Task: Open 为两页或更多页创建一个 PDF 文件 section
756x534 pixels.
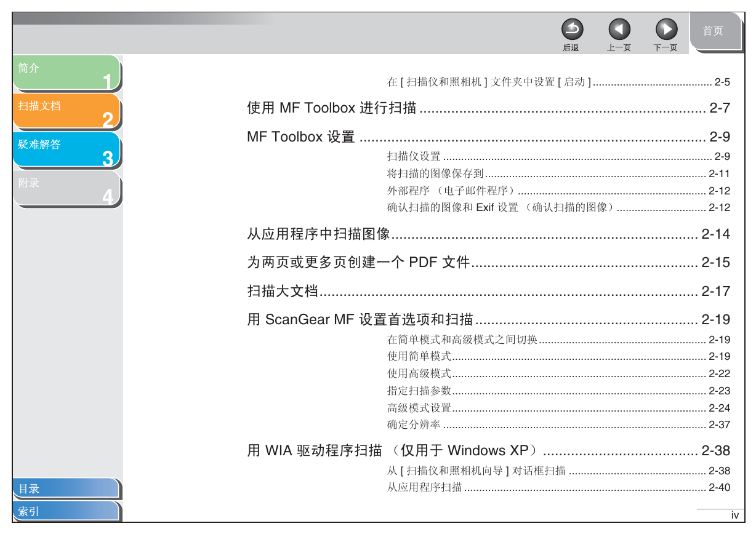Action: (x=488, y=263)
